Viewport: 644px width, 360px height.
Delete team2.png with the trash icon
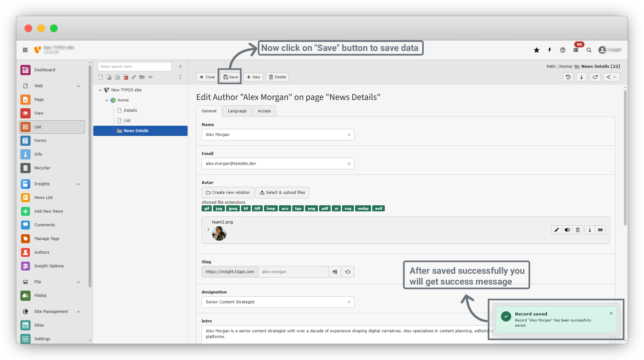578,230
